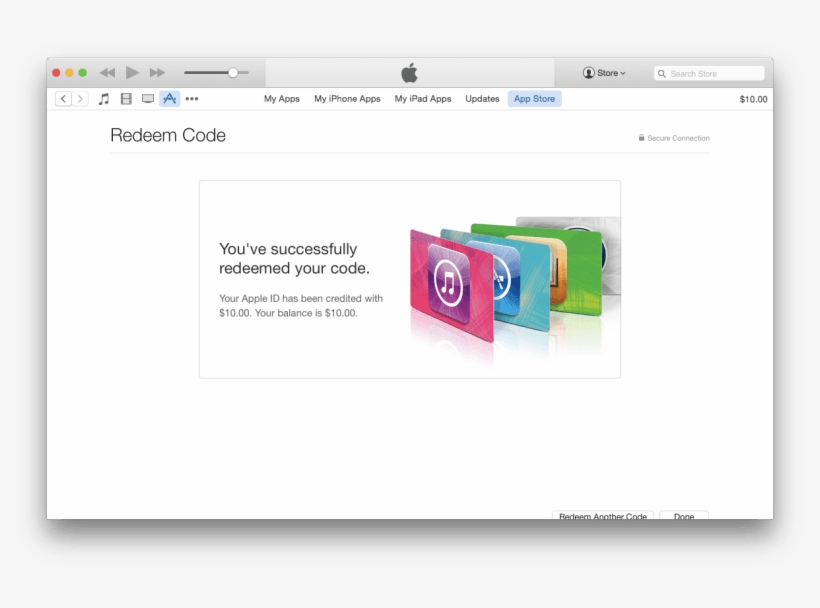The height and width of the screenshot is (608, 820).
Task: Click the fast forward button
Action: click(157, 73)
